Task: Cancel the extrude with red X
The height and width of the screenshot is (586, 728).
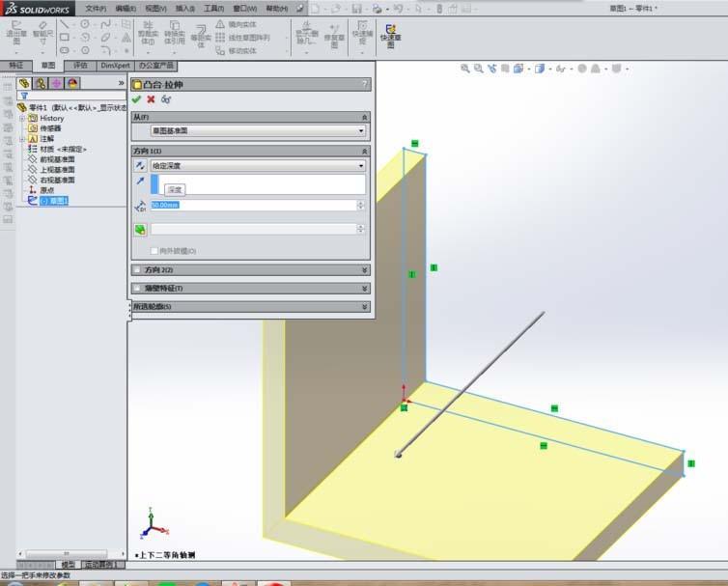Action: pyautogui.click(x=151, y=99)
